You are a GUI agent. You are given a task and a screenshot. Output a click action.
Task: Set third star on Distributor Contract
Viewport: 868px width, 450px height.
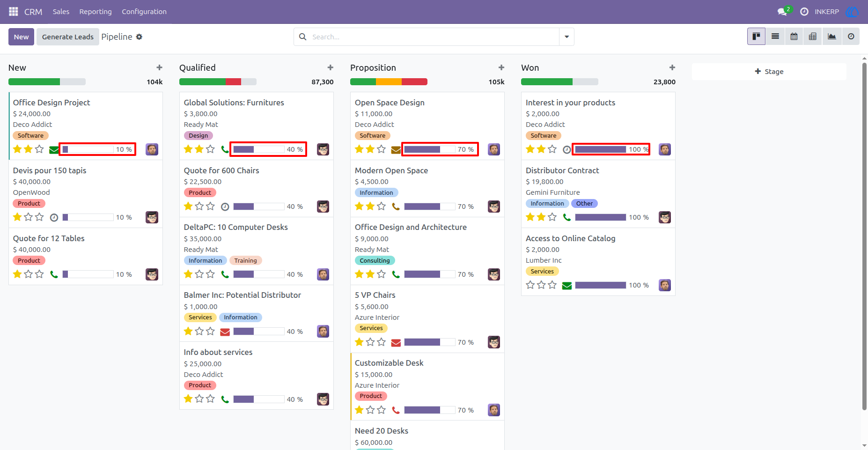tap(552, 217)
